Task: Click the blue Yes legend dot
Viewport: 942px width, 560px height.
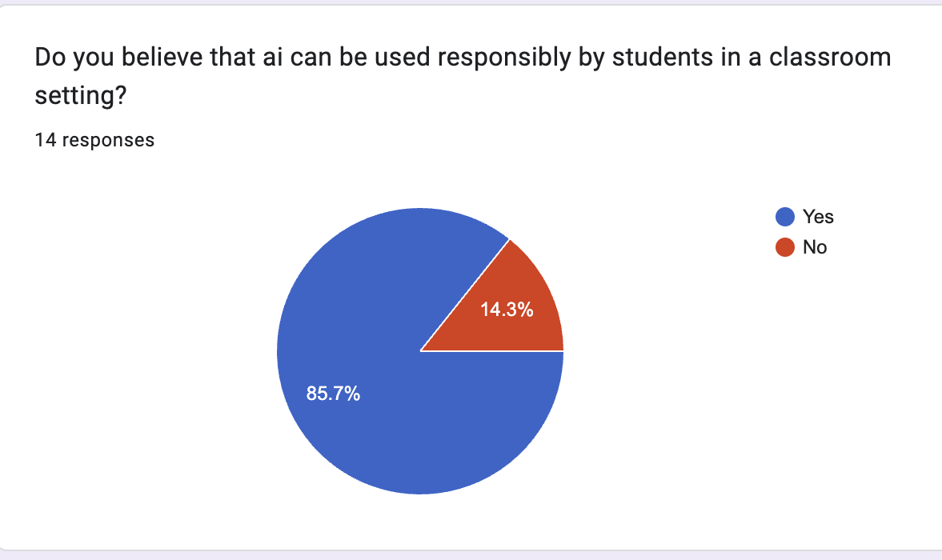Action: pyautogui.click(x=785, y=217)
